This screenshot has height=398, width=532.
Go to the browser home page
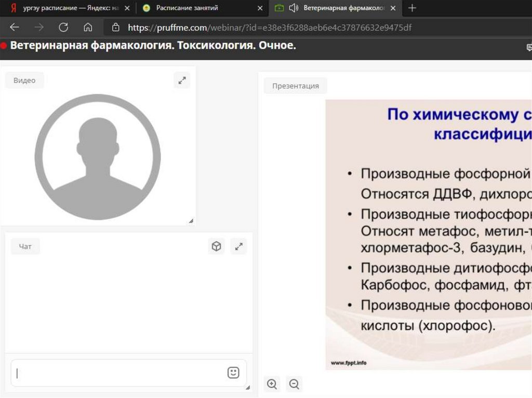(88, 28)
